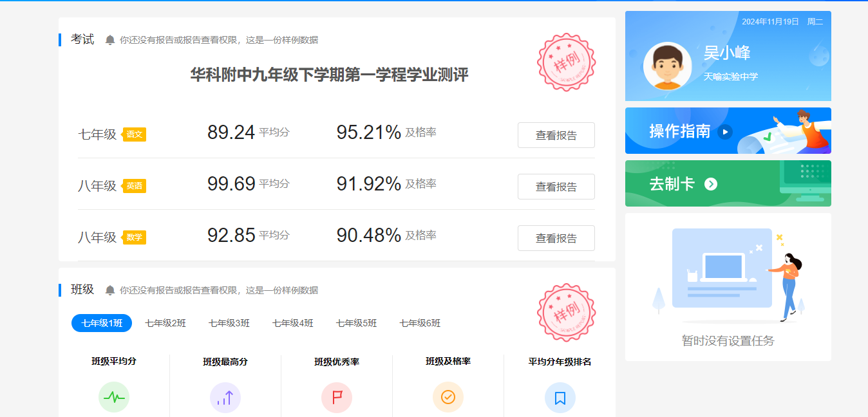This screenshot has height=417, width=868.
Task: Click the 天喻实验中学 school name
Action: [x=731, y=77]
